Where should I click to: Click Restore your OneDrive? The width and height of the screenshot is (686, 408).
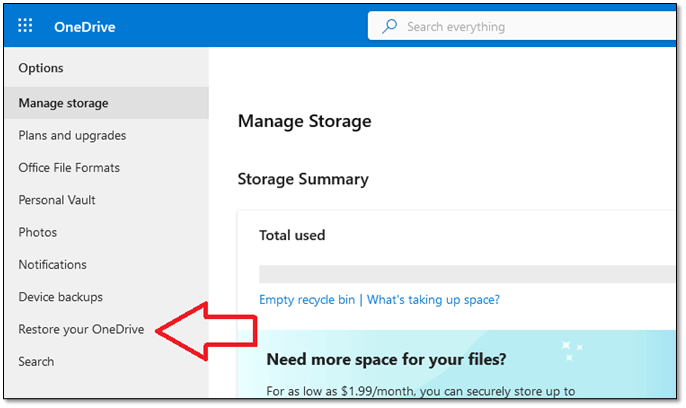81,329
